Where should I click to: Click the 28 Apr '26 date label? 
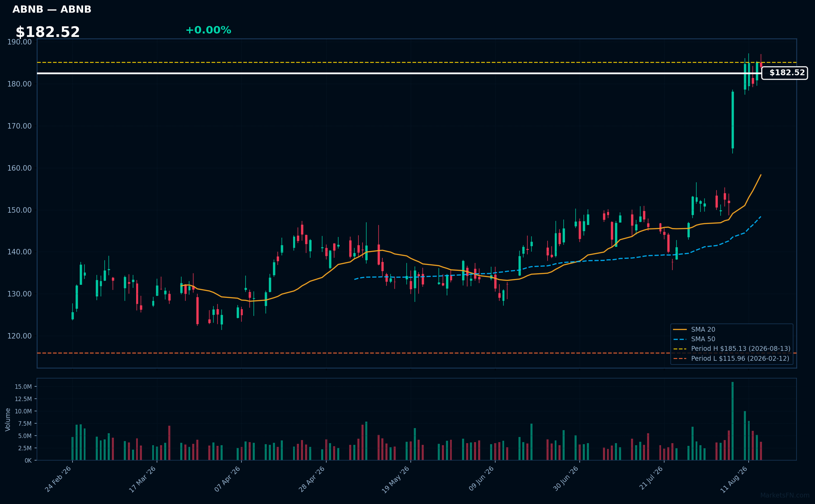click(312, 479)
